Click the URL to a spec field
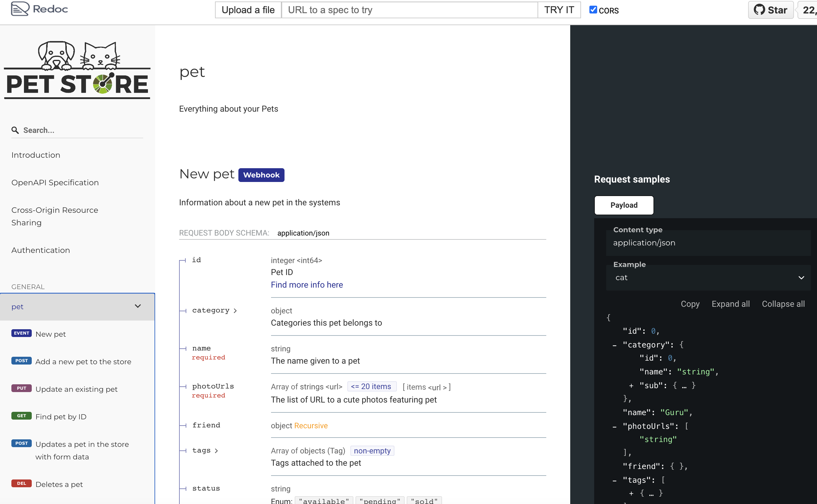 pyautogui.click(x=409, y=10)
